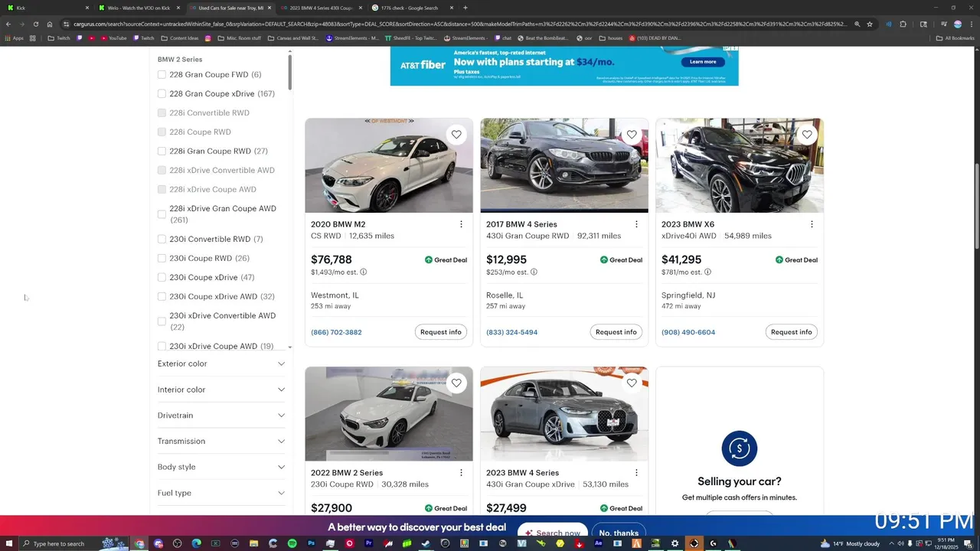Expand the Body style filter

click(221, 467)
